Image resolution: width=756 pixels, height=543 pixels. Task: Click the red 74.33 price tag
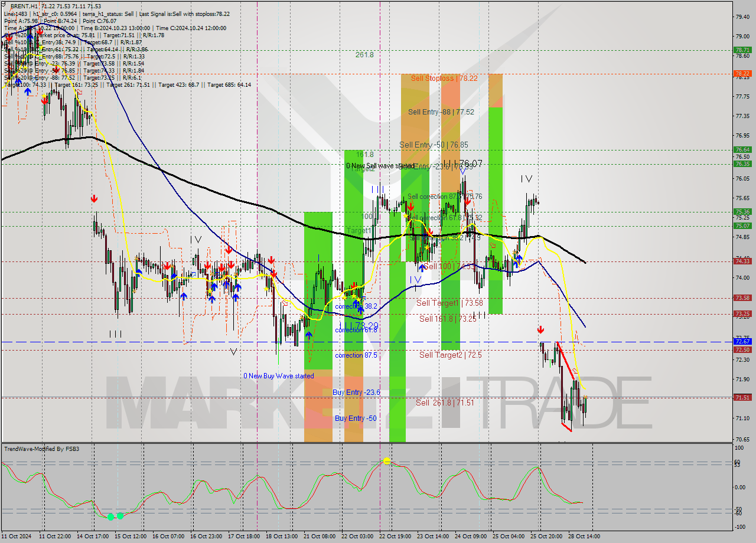click(x=742, y=261)
